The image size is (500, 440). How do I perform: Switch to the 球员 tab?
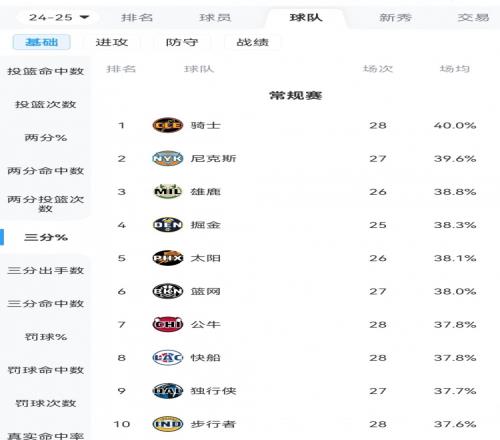215,17
